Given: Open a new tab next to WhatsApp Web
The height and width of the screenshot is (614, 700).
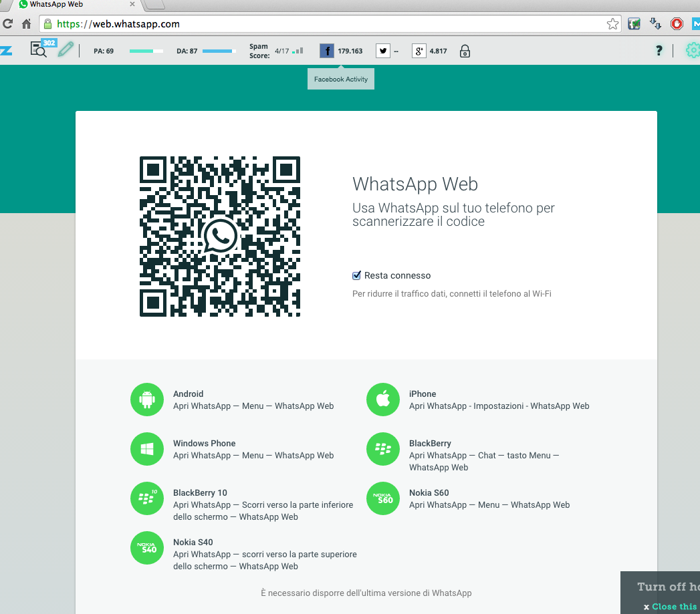Looking at the screenshot, I should (x=154, y=5).
